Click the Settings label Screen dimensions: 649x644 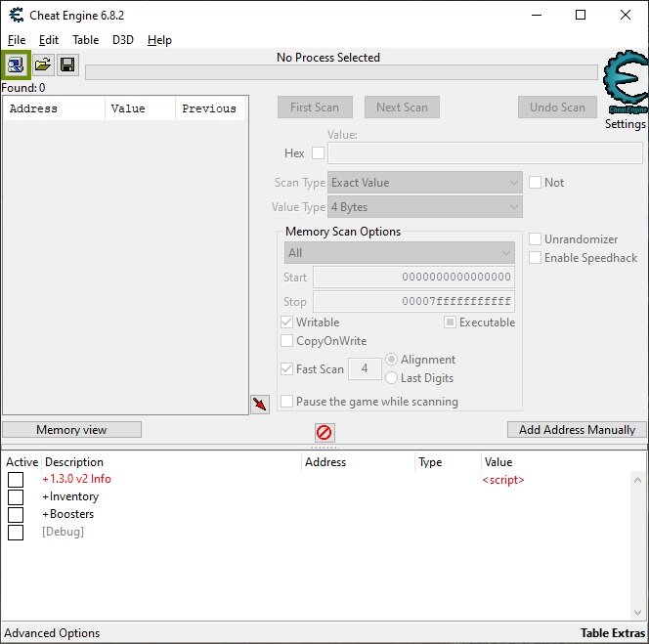(626, 124)
